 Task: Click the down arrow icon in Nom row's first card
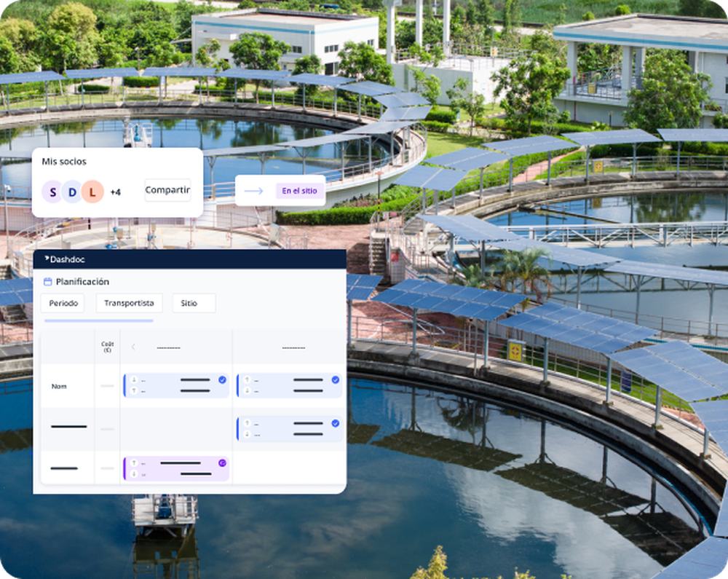click(134, 379)
